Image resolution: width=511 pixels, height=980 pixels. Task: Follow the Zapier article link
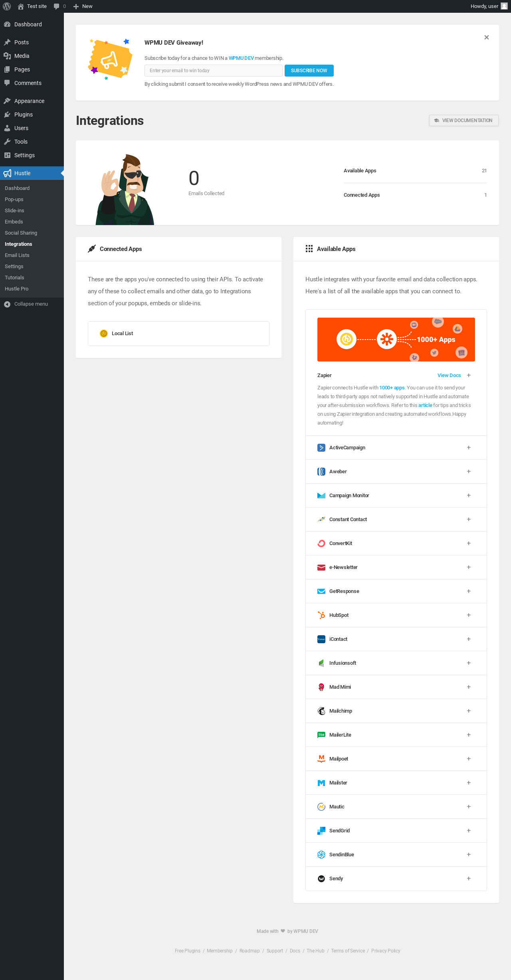425,405
